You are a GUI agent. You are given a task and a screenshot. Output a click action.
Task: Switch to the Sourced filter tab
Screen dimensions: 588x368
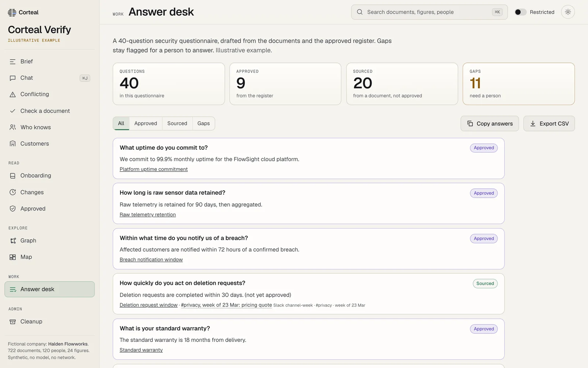point(177,124)
